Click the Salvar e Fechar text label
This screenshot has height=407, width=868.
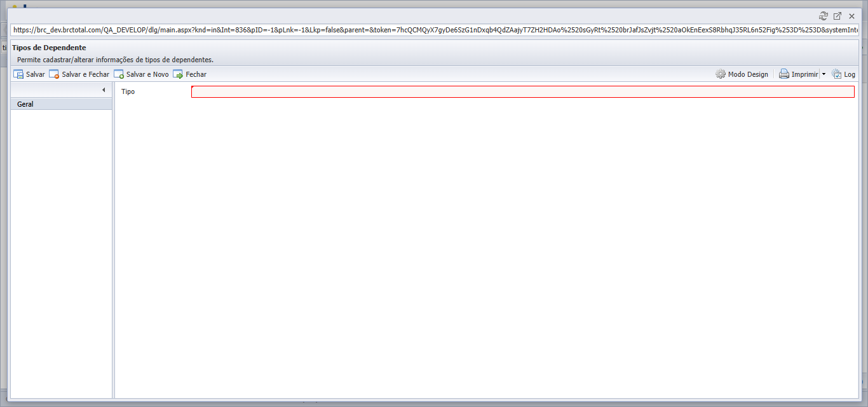(x=86, y=74)
